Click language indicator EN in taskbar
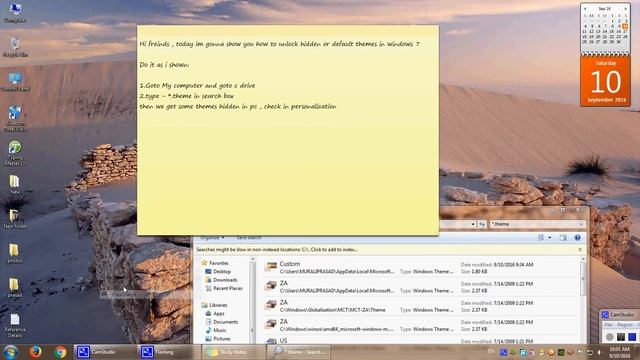 point(491,351)
